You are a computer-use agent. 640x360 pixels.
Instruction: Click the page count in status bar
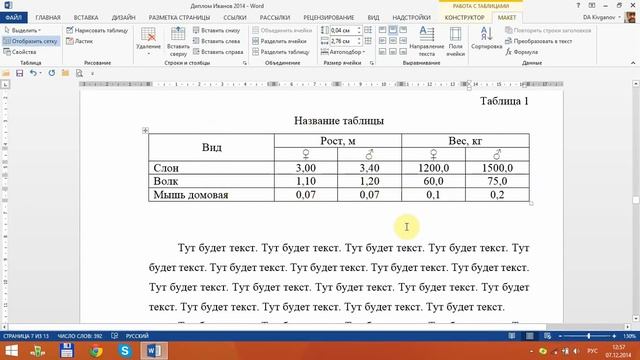[26, 336]
